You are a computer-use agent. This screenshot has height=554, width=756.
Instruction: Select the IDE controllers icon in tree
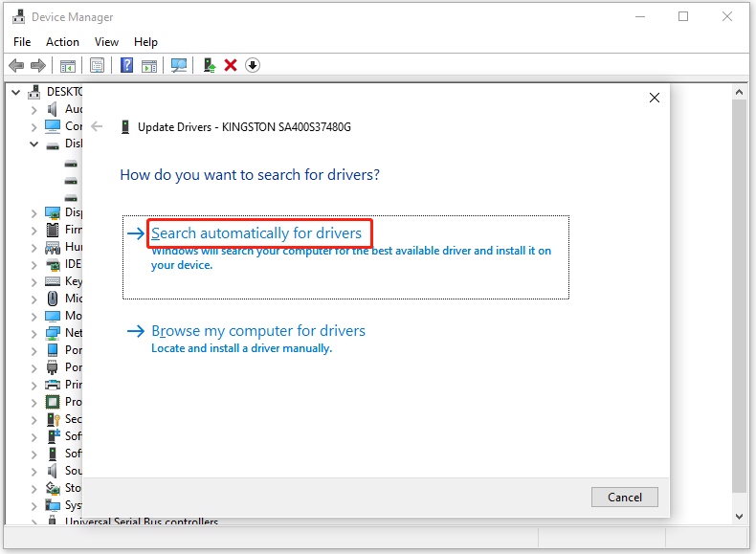point(53,264)
